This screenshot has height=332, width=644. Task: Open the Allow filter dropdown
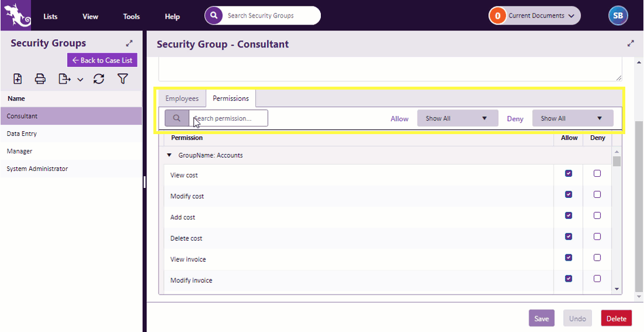[x=457, y=118]
